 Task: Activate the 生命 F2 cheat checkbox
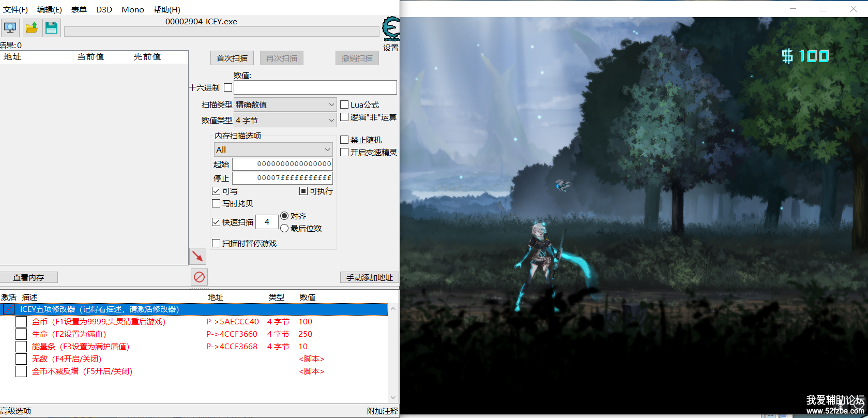tap(21, 334)
